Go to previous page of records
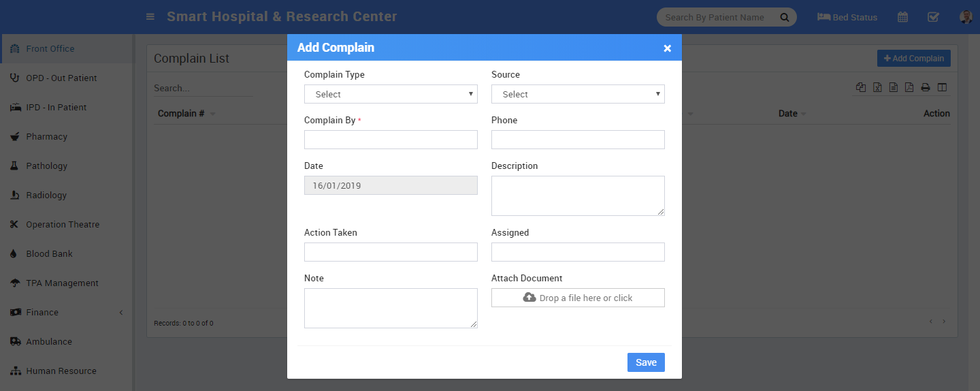Image resolution: width=980 pixels, height=391 pixels. coord(932,321)
